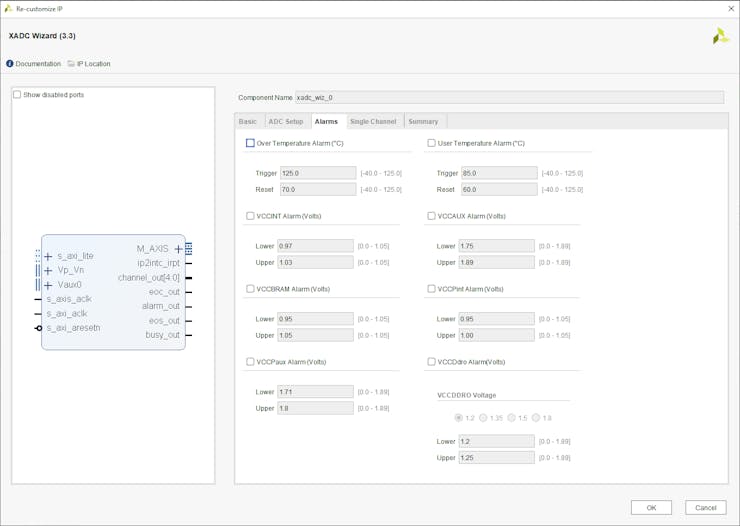Click the eoc_out port label
This screenshot has height=526, width=740.
pyautogui.click(x=164, y=292)
